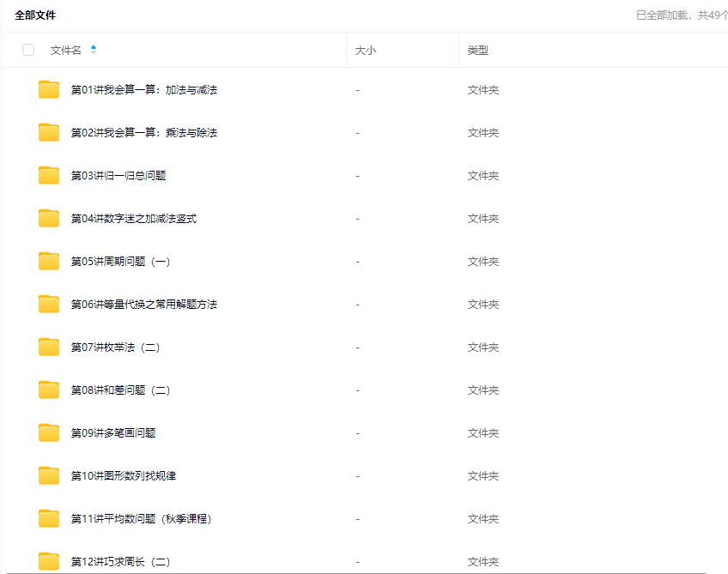This screenshot has width=728, height=574.
Task: Toggle the select-all checkbox in header
Action: 28,50
